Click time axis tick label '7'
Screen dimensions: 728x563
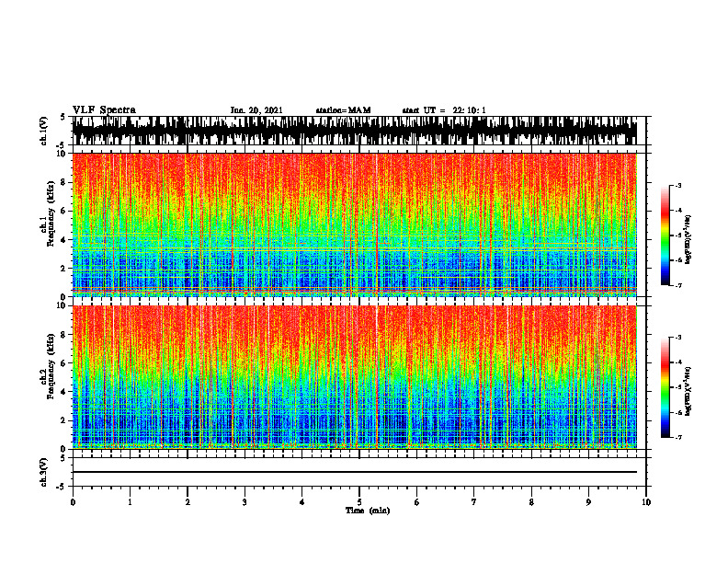(474, 502)
